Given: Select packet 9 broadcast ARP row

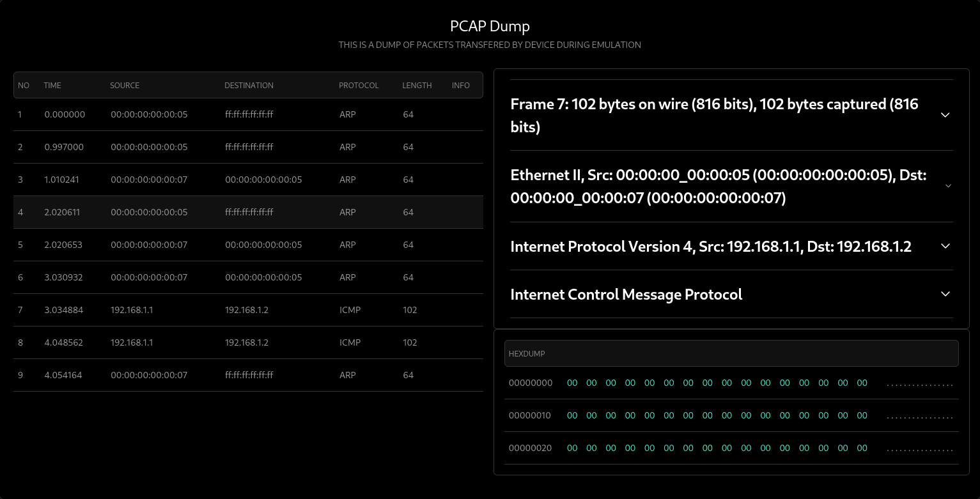Looking at the screenshot, I should coord(248,375).
